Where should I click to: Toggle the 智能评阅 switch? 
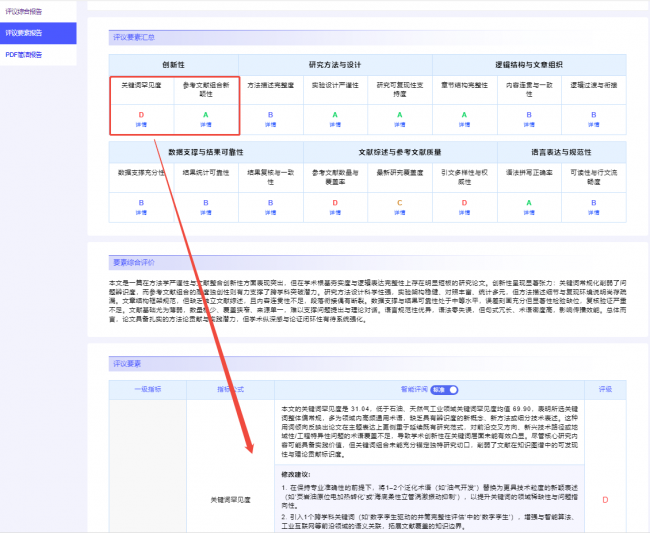[x=452, y=389]
